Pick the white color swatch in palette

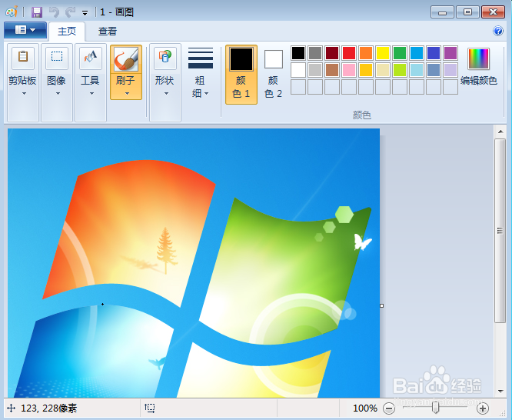[x=298, y=70]
